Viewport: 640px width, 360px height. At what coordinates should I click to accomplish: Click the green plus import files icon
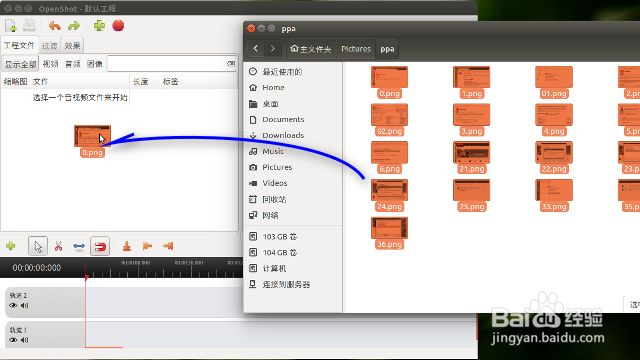coord(99,26)
